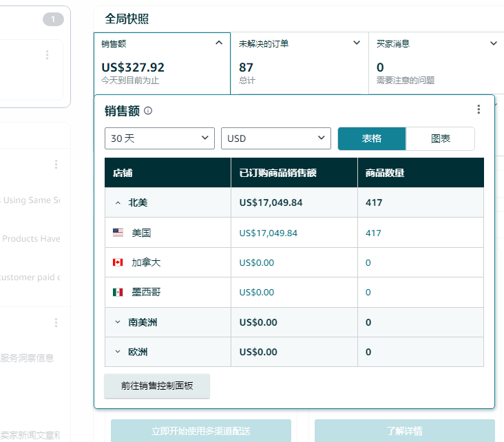Open the 30 天 time range dropdown
The height and width of the screenshot is (442, 504).
[x=160, y=138]
